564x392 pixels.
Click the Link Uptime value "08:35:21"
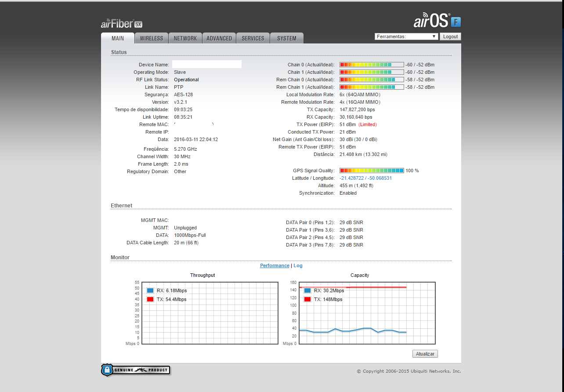(x=183, y=117)
